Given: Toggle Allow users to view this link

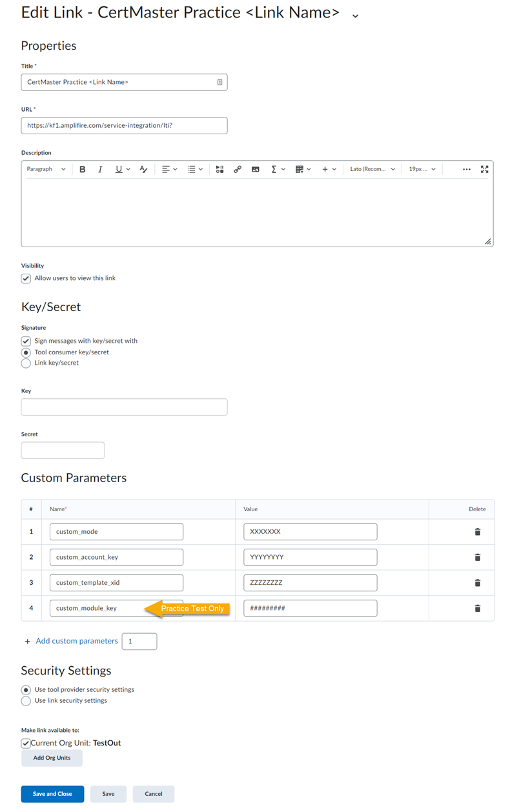Looking at the screenshot, I should pos(25,278).
